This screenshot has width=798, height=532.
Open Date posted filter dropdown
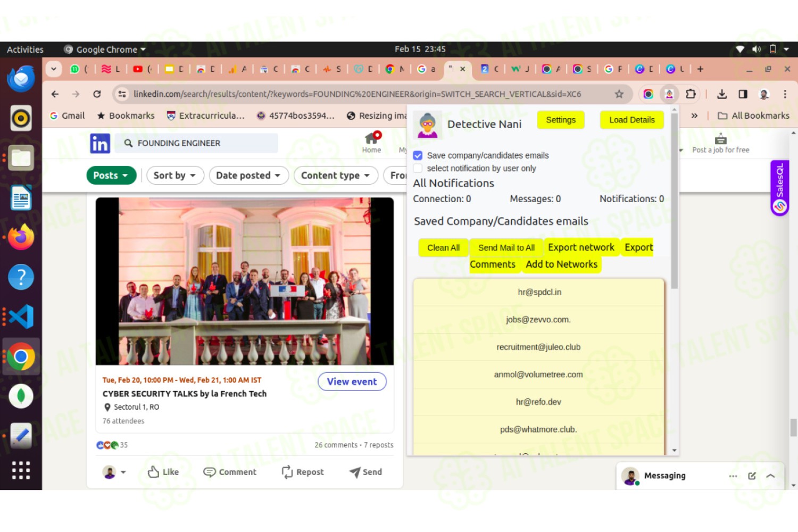point(248,176)
